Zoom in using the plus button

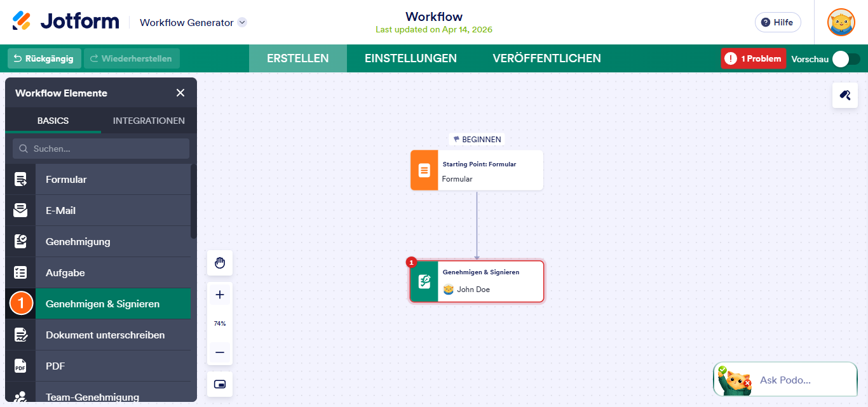click(219, 294)
